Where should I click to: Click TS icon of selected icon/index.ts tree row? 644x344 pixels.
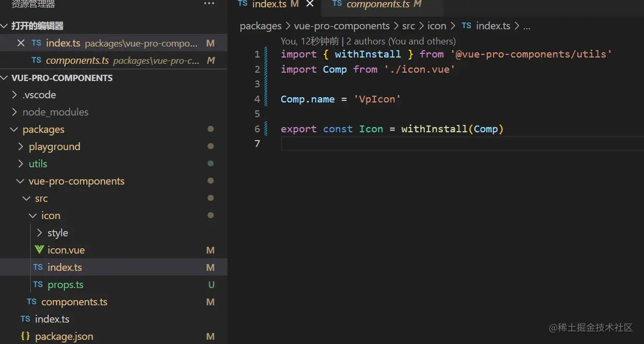(38, 267)
